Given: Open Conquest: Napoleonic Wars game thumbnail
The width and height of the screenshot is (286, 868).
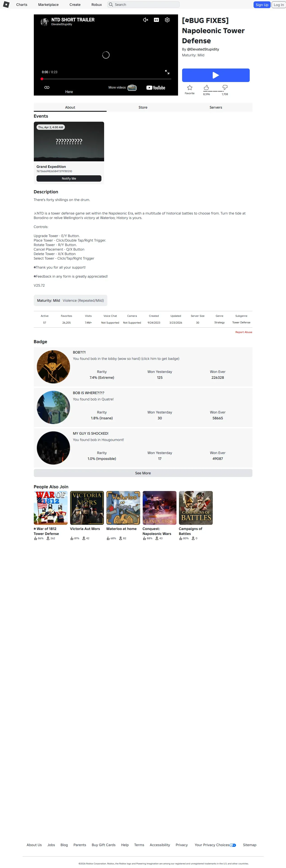Looking at the screenshot, I should (159, 508).
